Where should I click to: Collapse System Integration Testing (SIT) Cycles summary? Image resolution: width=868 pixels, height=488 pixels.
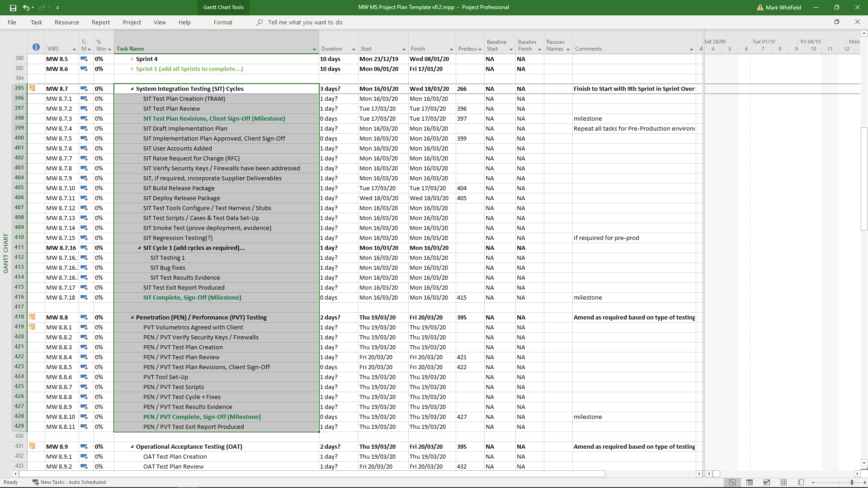coord(132,89)
